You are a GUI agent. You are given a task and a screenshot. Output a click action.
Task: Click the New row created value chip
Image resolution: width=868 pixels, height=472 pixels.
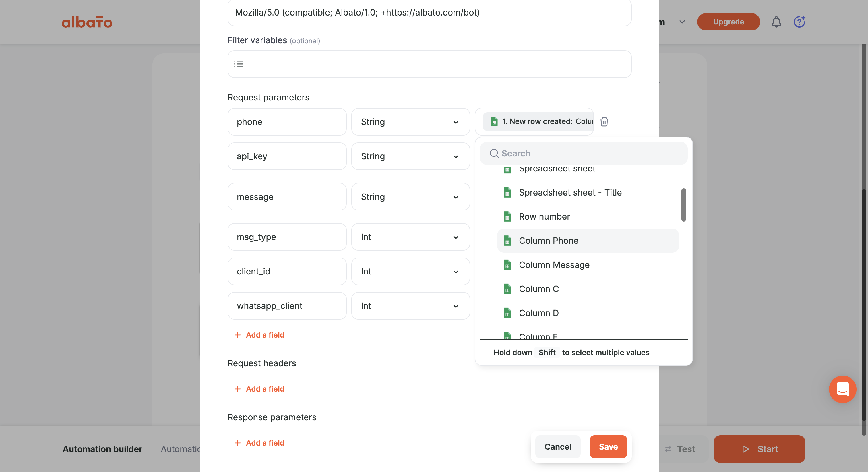[538, 121]
